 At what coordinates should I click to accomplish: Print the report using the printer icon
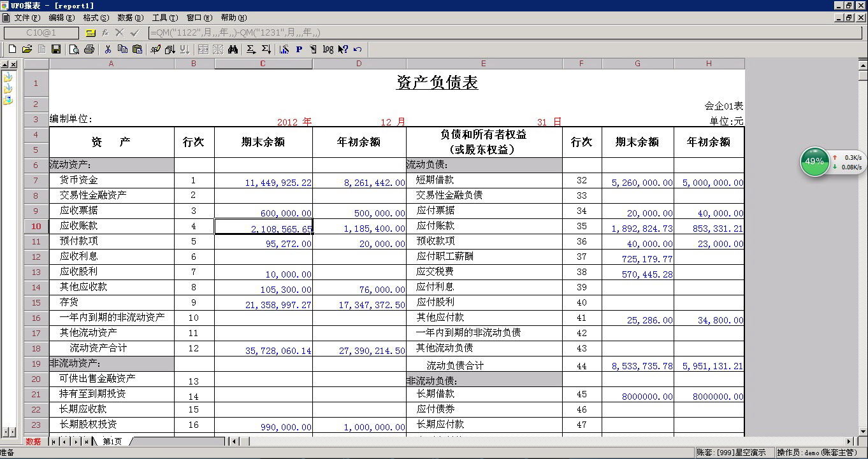(89, 49)
